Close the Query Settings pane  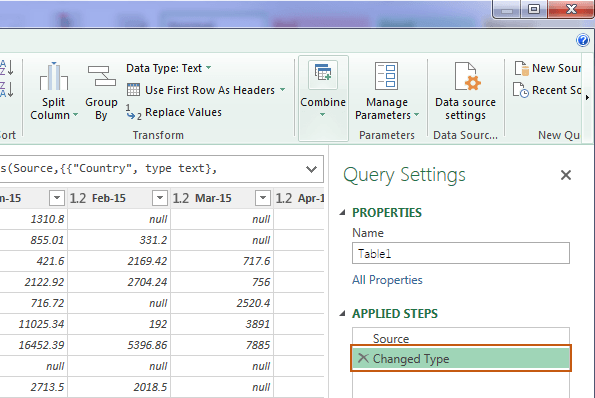tap(566, 175)
